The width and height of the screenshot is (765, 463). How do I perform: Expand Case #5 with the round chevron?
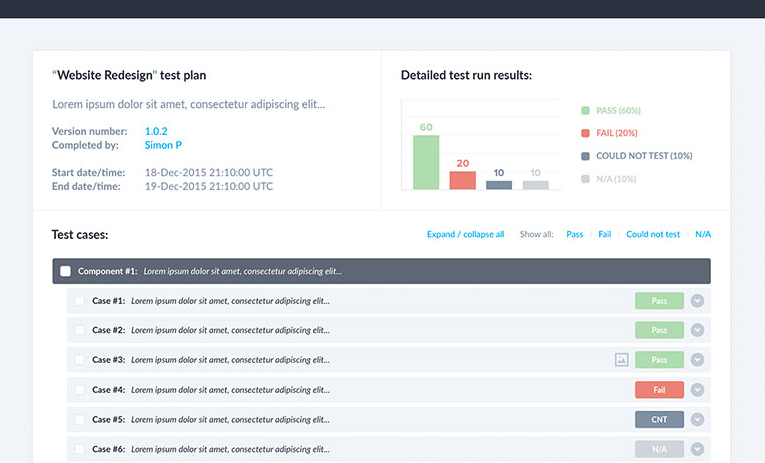(697, 420)
